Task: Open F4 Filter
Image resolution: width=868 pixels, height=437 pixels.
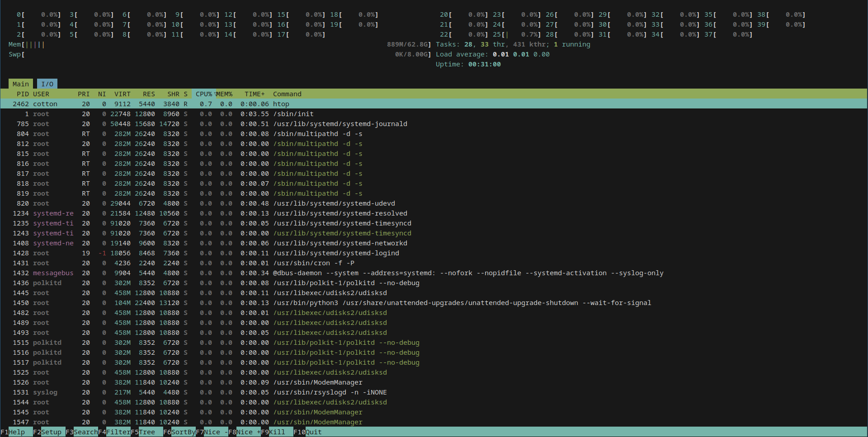Action: (118, 432)
